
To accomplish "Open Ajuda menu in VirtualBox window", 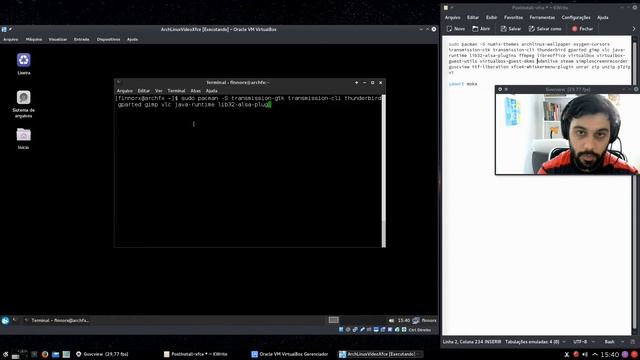I will [132, 40].
